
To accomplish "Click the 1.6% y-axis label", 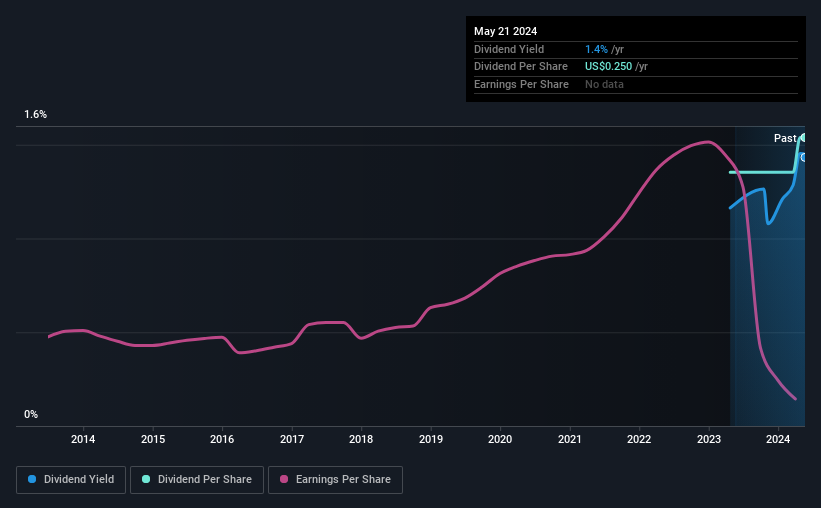I will coord(36,115).
